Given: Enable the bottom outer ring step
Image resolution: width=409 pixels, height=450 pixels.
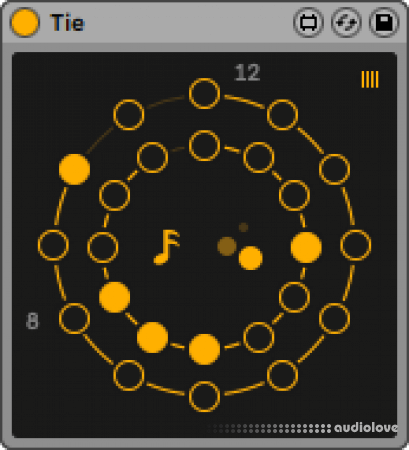Looking at the screenshot, I should [x=204, y=397].
